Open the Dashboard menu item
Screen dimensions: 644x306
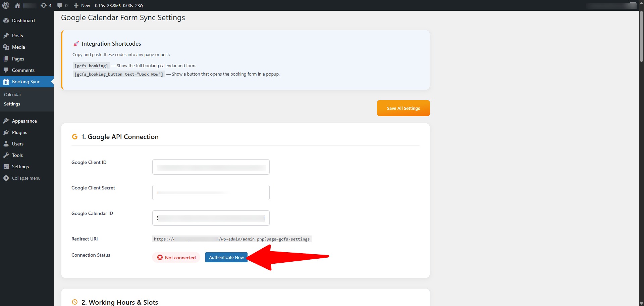pos(27,20)
